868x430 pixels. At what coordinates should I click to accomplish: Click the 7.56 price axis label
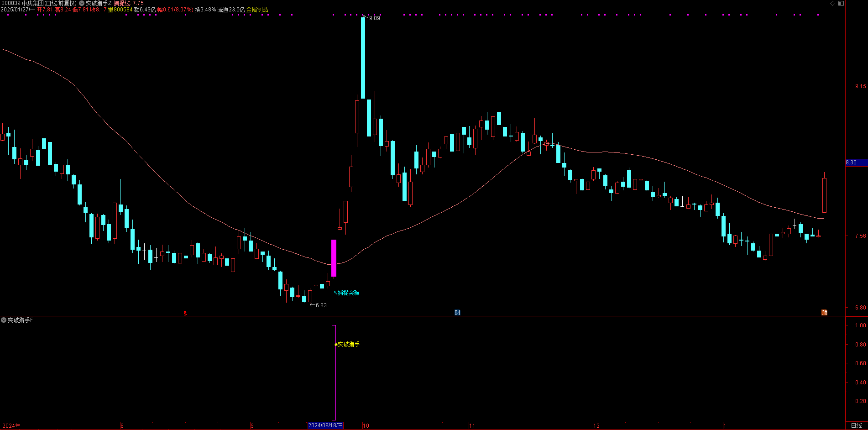pyautogui.click(x=861, y=236)
